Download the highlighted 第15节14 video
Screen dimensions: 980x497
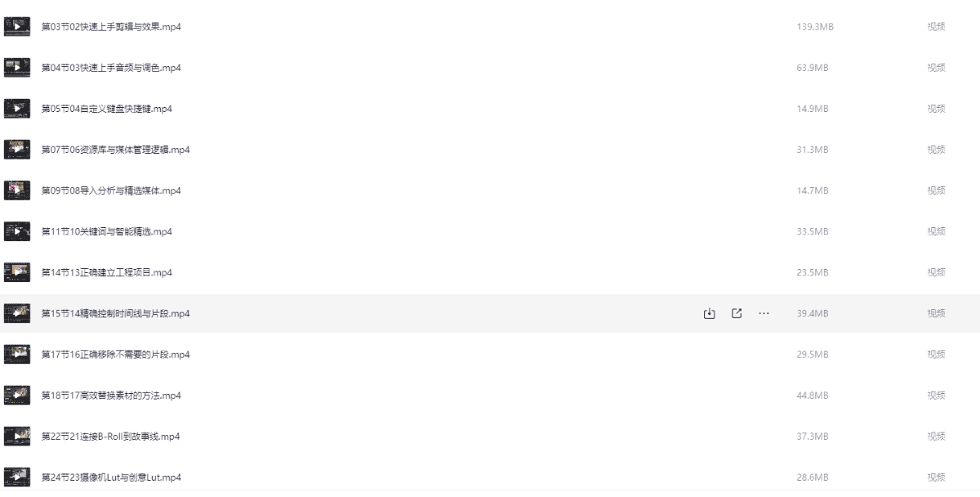pyautogui.click(x=709, y=313)
